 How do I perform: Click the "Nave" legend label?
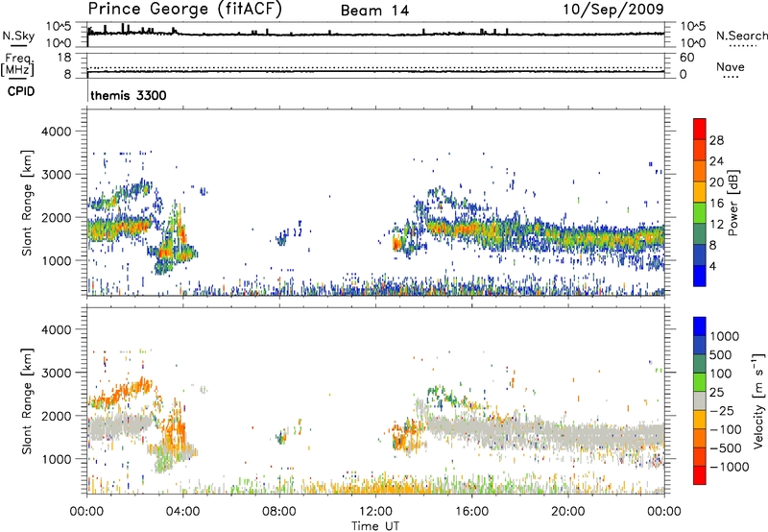[731, 66]
